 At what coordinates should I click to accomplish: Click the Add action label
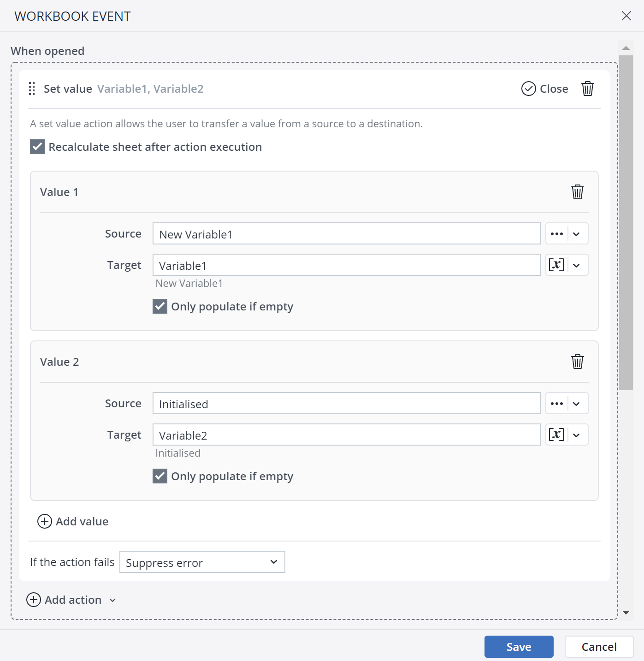[x=73, y=600]
